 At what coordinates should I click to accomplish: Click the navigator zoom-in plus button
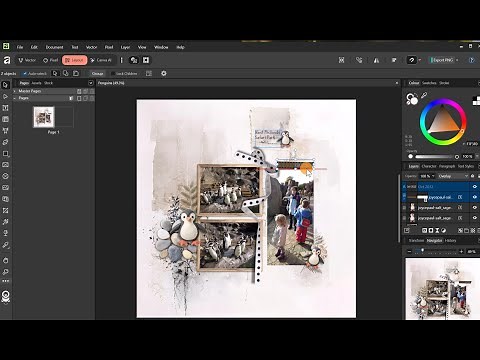[461, 251]
